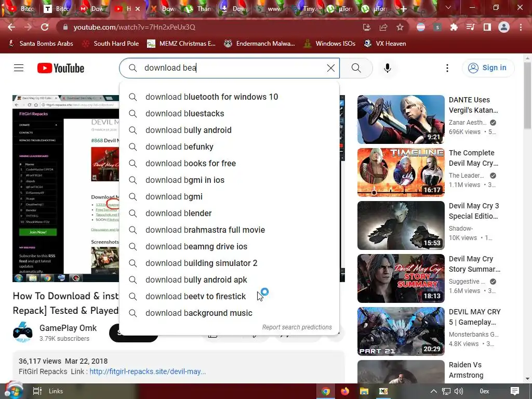Open DANTE Uses Vergil's Katana video thumbnail
532x399 pixels.
(x=401, y=119)
